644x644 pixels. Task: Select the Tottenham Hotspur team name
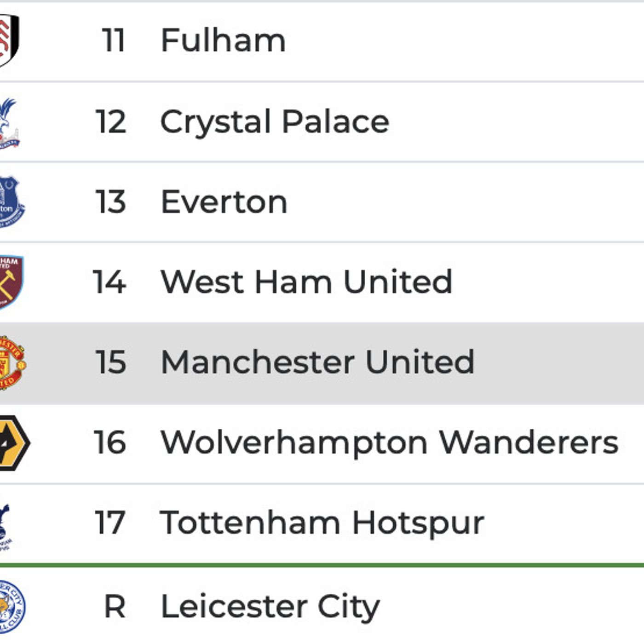click(322, 523)
